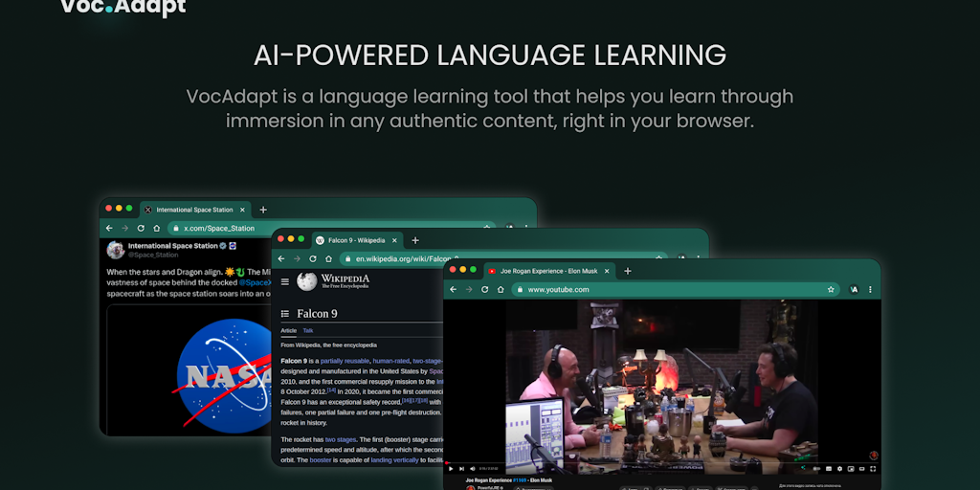Click home icon in the YouTube window
Screen dimensions: 980x490
coord(500,289)
